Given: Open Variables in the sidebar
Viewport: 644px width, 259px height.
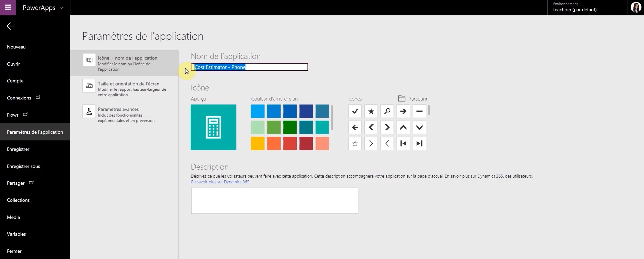Looking at the screenshot, I should tap(17, 234).
